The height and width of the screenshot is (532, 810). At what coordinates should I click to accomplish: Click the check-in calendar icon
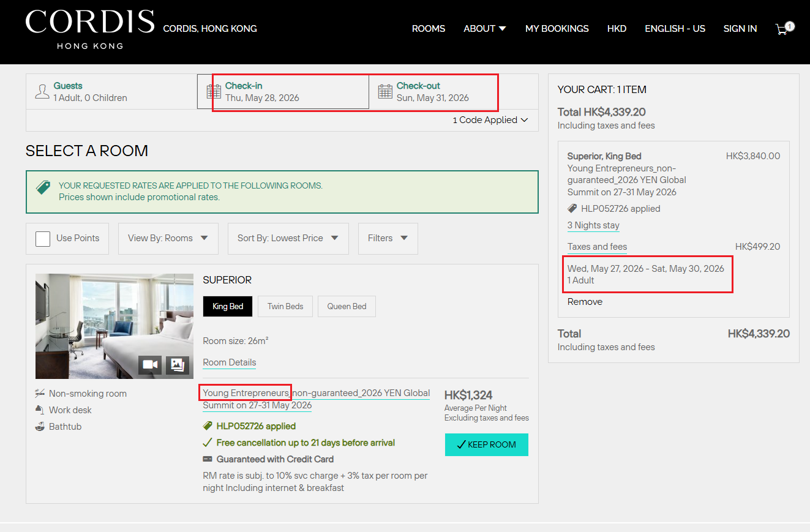(x=214, y=92)
